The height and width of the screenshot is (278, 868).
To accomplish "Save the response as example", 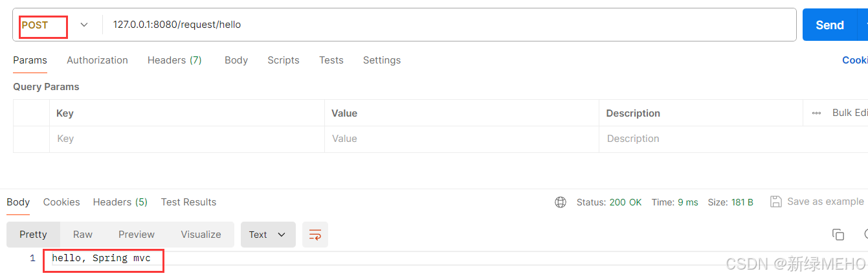I will (x=817, y=202).
